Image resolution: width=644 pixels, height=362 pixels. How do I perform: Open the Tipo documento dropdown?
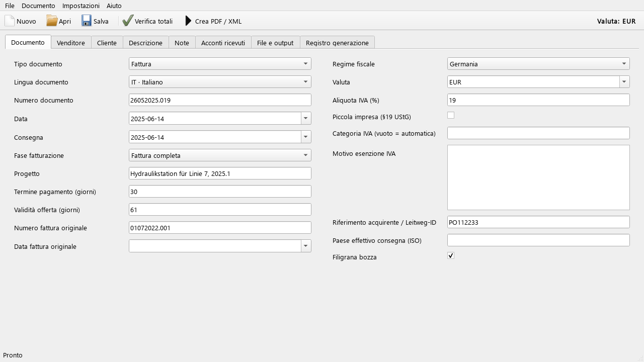click(x=220, y=64)
